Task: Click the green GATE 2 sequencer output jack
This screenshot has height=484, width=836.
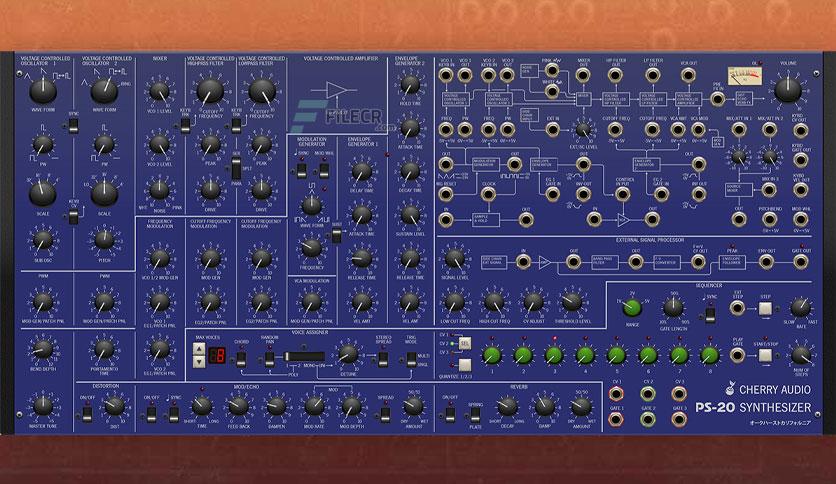Action: [648, 420]
